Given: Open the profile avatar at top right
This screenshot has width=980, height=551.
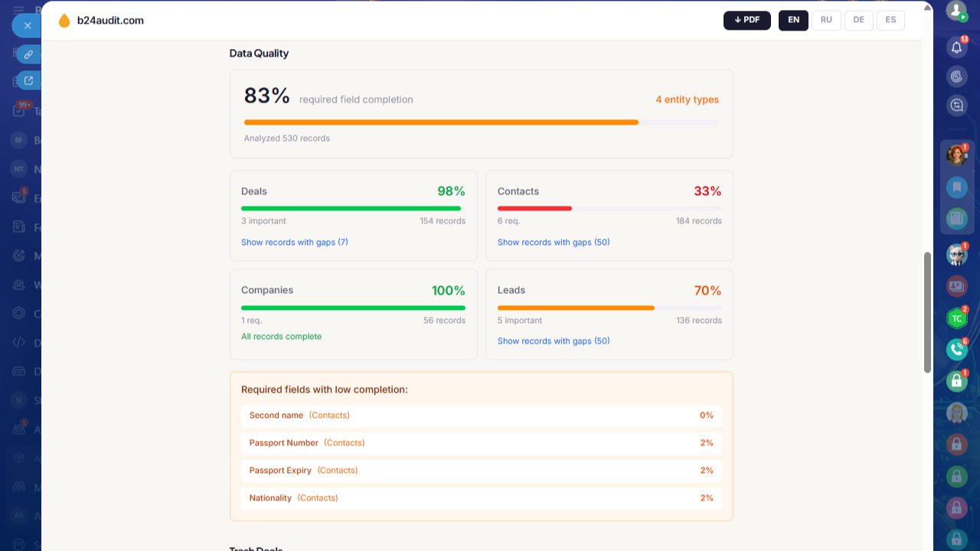Looking at the screenshot, I should click(956, 10).
